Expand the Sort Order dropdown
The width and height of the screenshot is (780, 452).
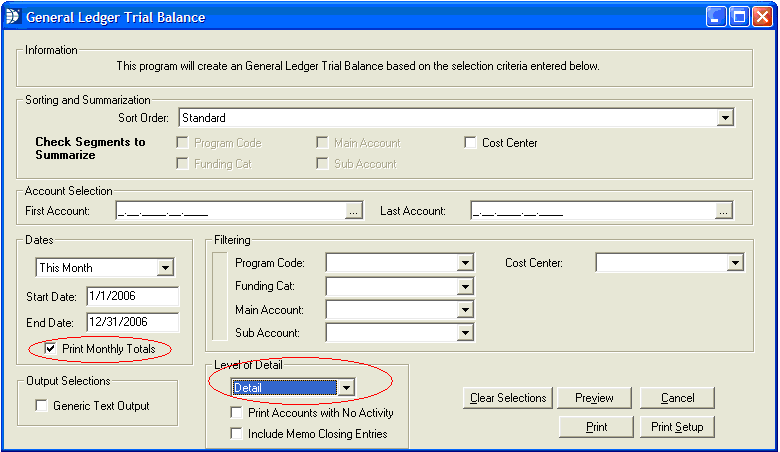[725, 118]
